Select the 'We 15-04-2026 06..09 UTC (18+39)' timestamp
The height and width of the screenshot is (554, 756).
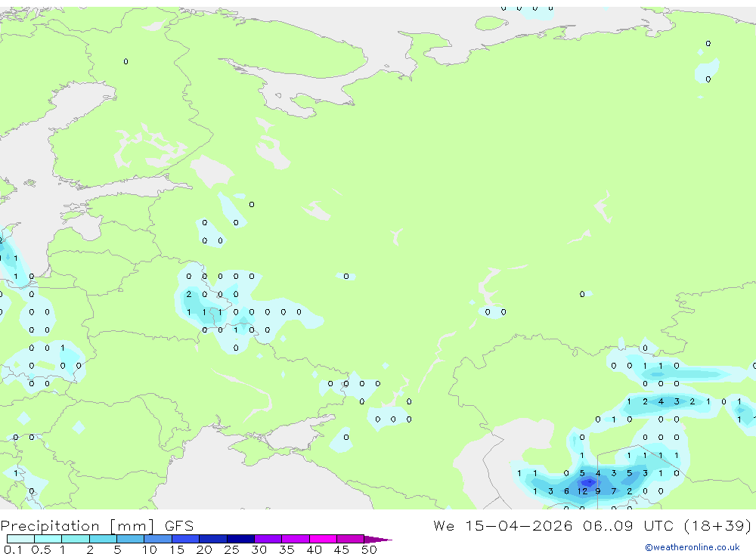pos(592,525)
